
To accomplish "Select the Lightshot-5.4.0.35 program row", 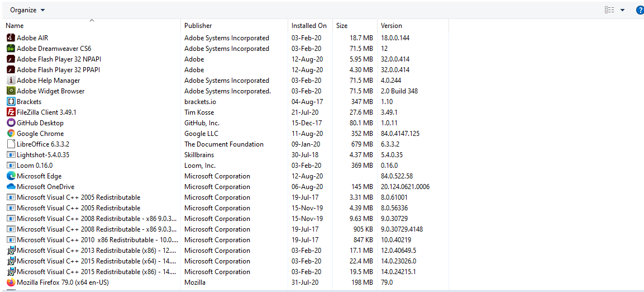I will [43, 155].
